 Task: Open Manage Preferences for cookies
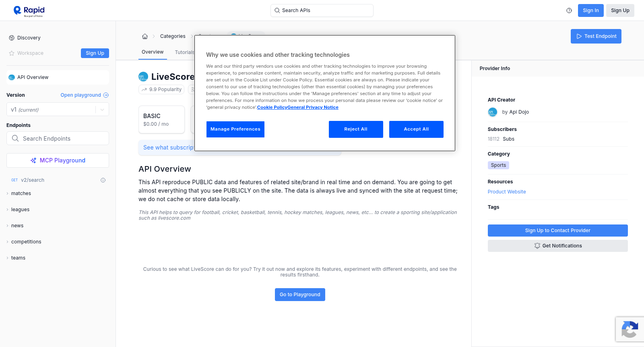[235, 129]
